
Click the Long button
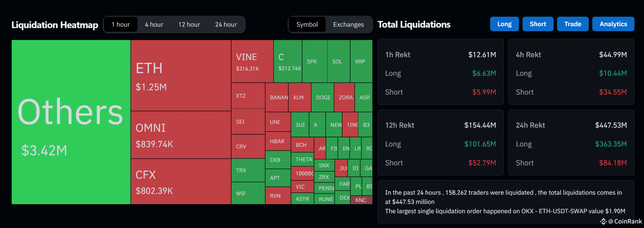[x=504, y=24]
